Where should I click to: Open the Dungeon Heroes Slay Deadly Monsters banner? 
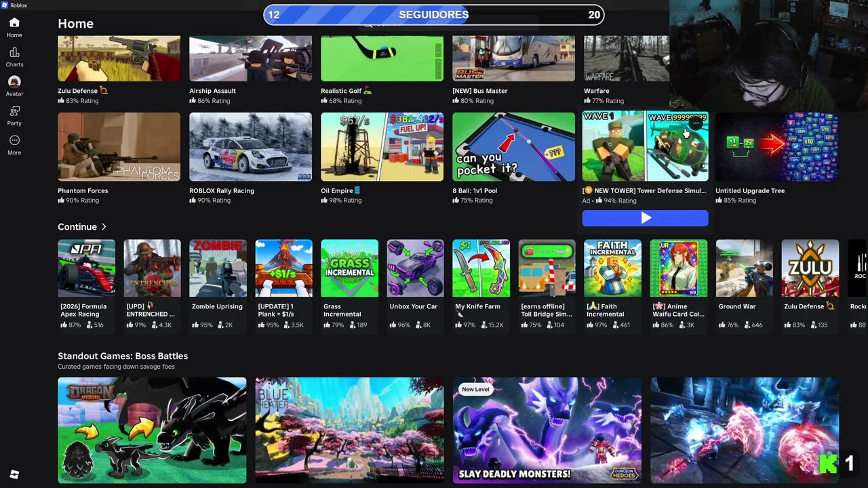[547, 430]
